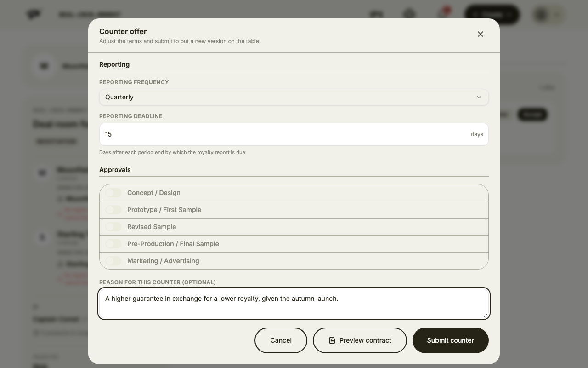
Task: Click the "REPORTING DEADLINE" field label
Action: click(131, 116)
